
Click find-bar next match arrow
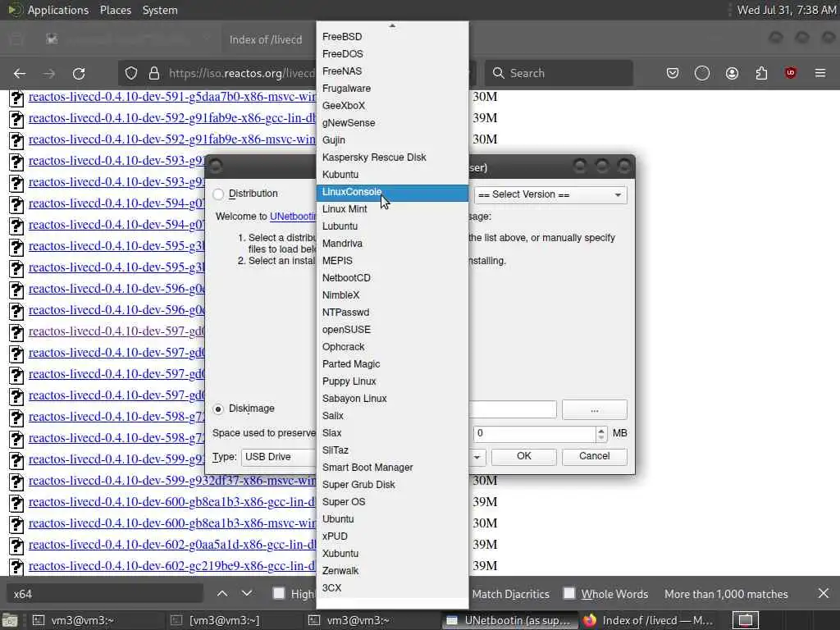246,594
